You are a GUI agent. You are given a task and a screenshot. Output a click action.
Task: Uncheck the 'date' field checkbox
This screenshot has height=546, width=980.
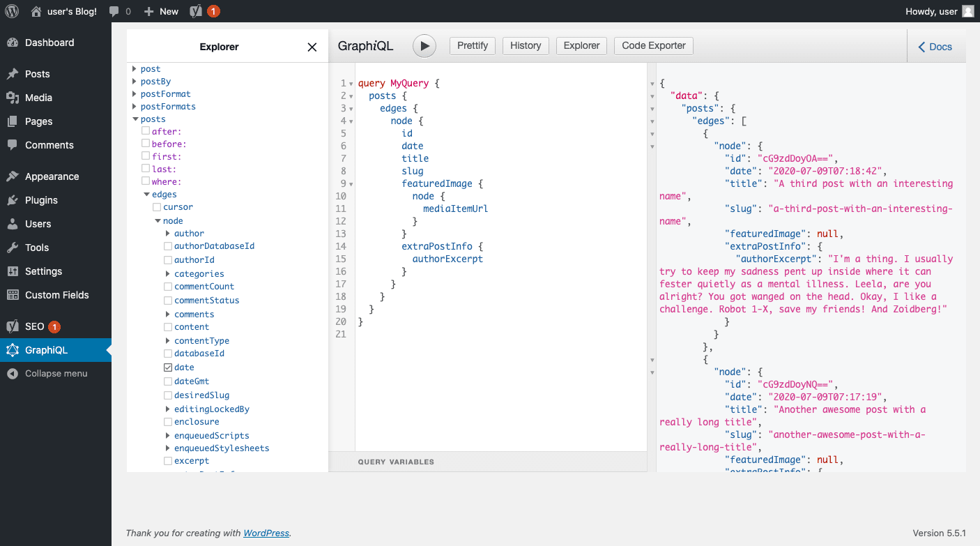tap(167, 367)
